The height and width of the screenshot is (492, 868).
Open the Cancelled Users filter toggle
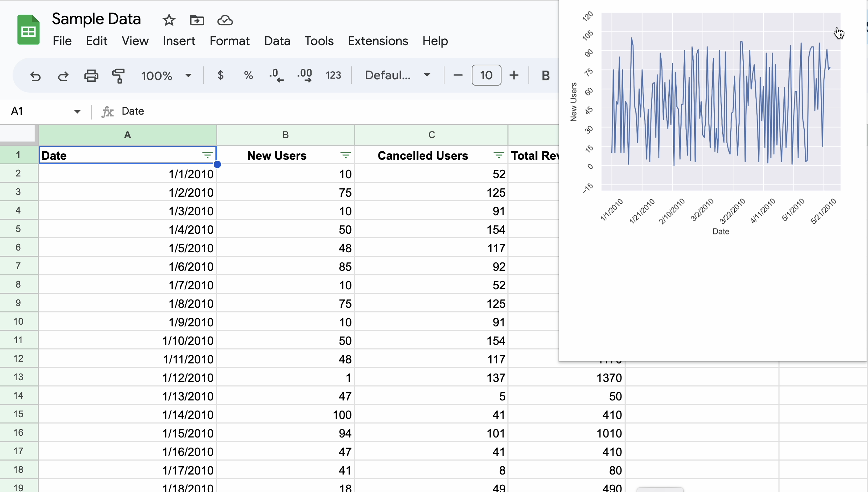499,155
